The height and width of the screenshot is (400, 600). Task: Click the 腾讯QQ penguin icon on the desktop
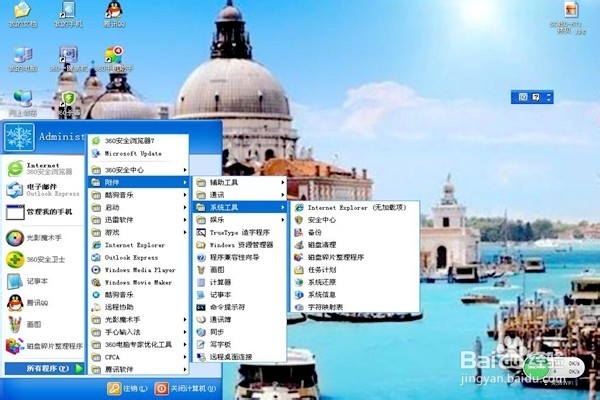click(114, 15)
